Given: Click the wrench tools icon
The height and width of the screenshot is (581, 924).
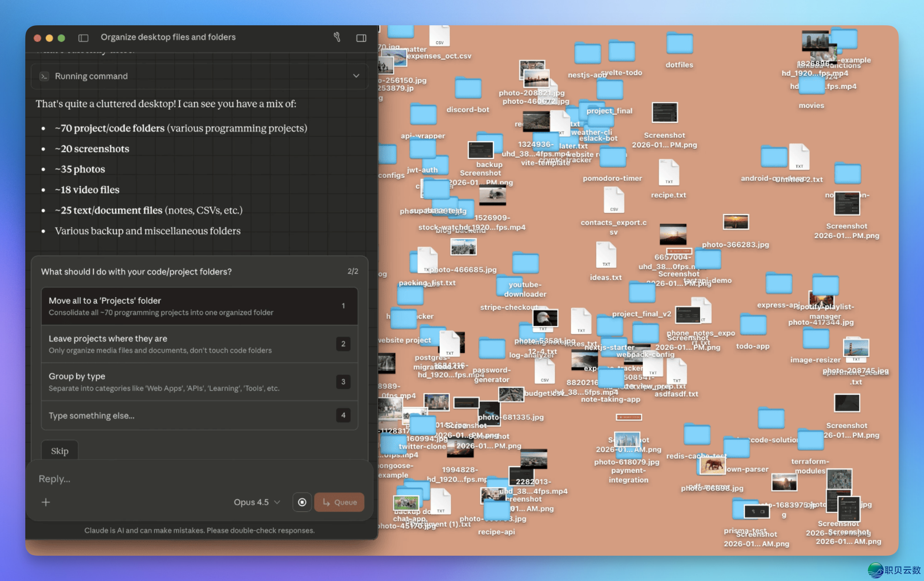Looking at the screenshot, I should pyautogui.click(x=337, y=38).
